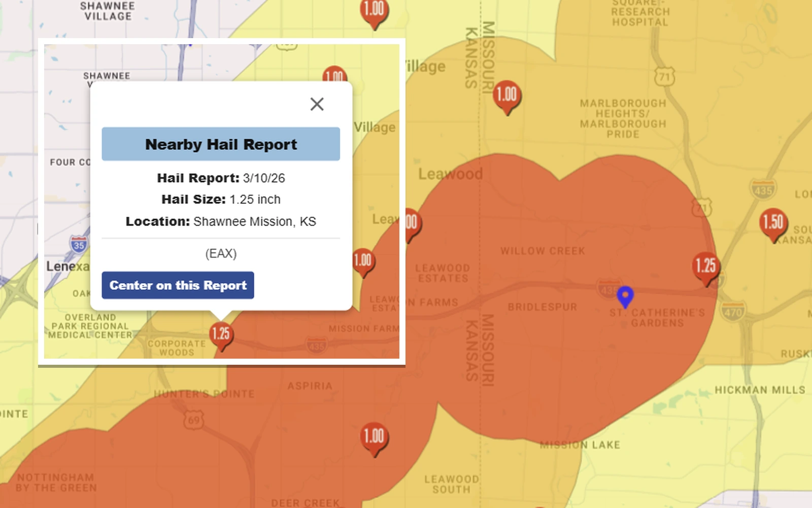
Task: Close the Nearby Hail Report popup
Action: (317, 104)
